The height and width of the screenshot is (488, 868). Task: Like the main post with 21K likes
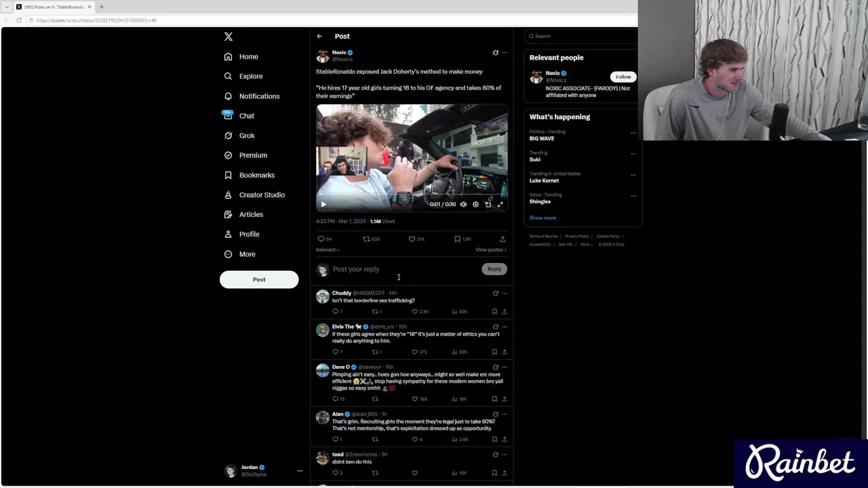416,239
